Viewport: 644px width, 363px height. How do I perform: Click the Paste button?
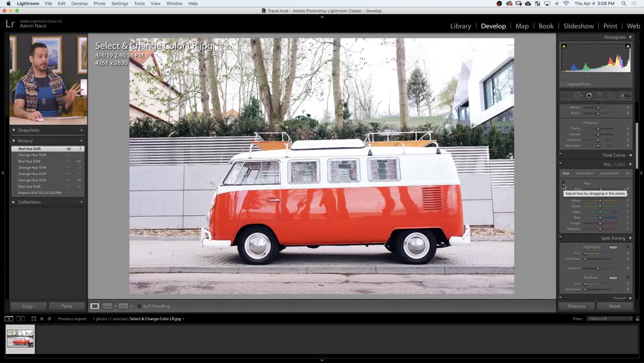[67, 306]
